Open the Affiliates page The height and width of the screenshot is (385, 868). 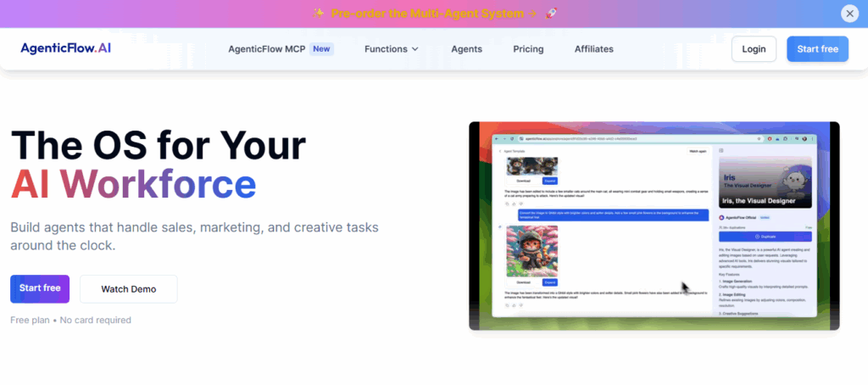594,48
